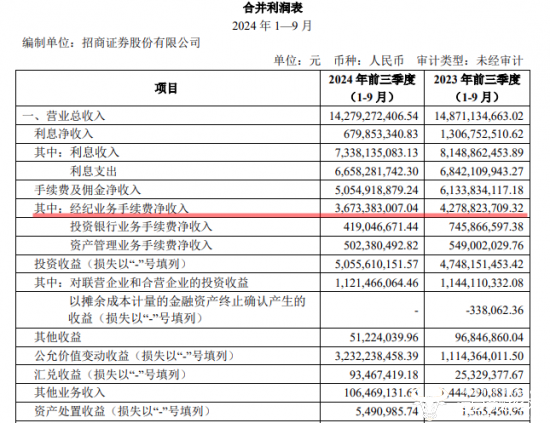The width and height of the screenshot is (550, 423).
Task: Click the 公允价值变动收益 2024 value 3,232,238,458.39
Action: coord(376,356)
